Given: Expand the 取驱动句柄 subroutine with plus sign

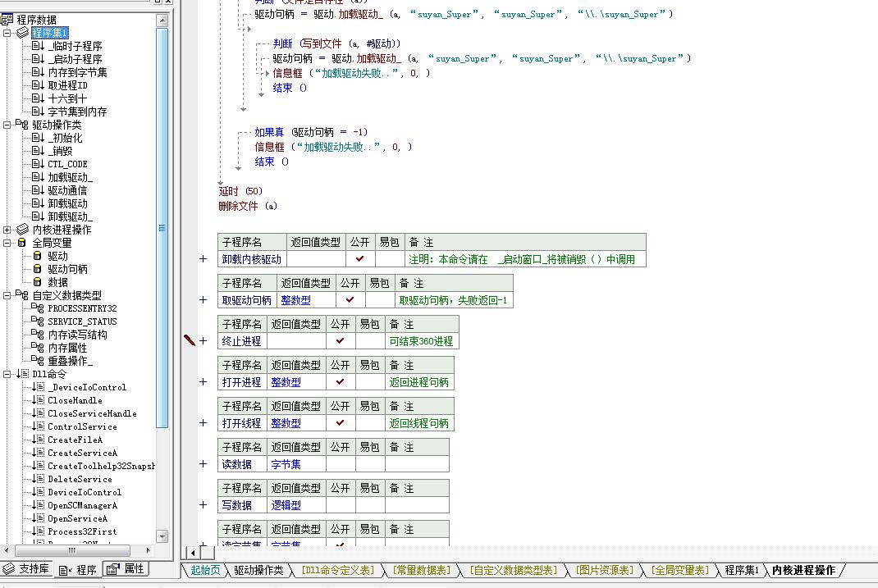Looking at the screenshot, I should (203, 300).
